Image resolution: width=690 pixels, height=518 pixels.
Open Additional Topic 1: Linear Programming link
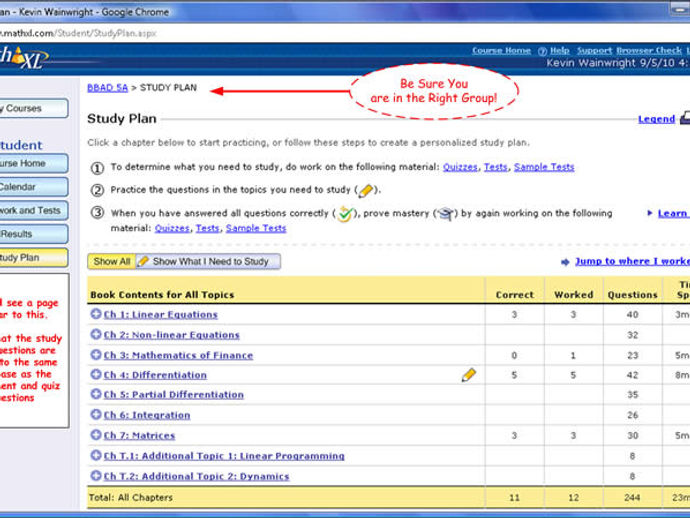tap(224, 456)
